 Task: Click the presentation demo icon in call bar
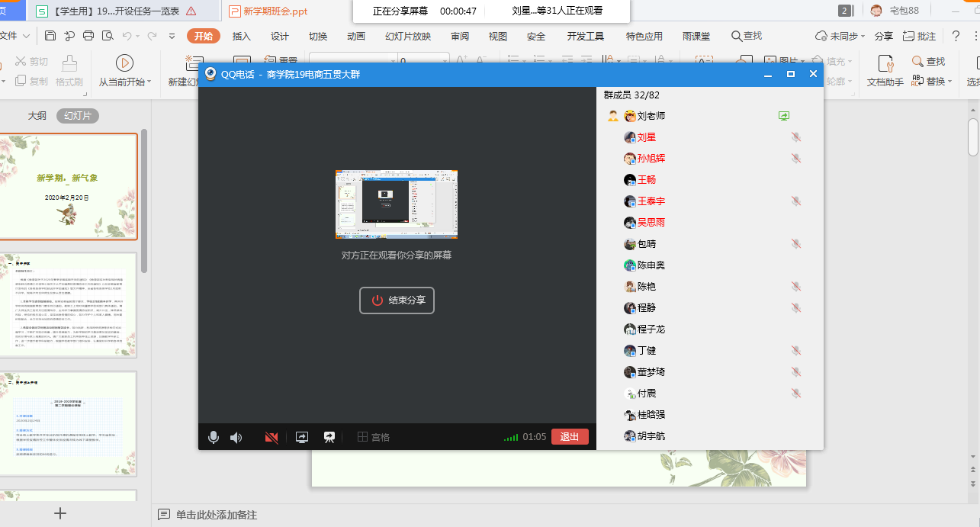[329, 437]
